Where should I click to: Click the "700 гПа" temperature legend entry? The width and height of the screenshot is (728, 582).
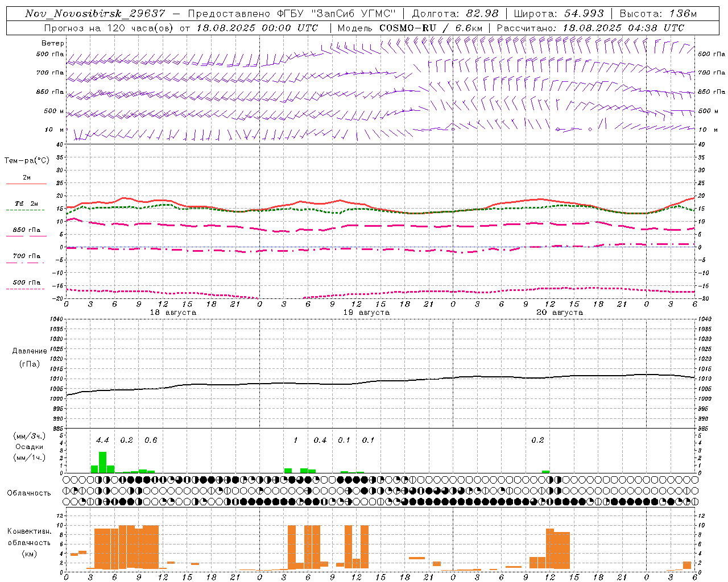pos(27,256)
